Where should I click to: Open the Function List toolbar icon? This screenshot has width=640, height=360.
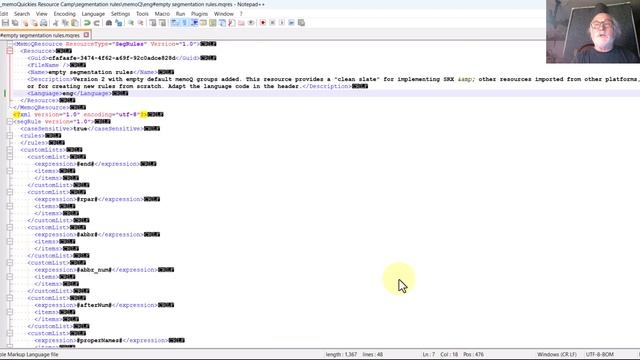pos(232,23)
